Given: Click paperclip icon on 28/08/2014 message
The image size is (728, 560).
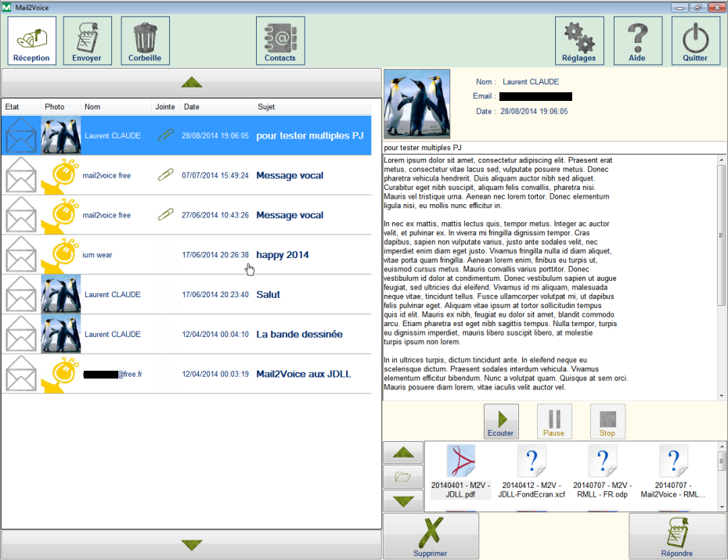Looking at the screenshot, I should tap(166, 135).
